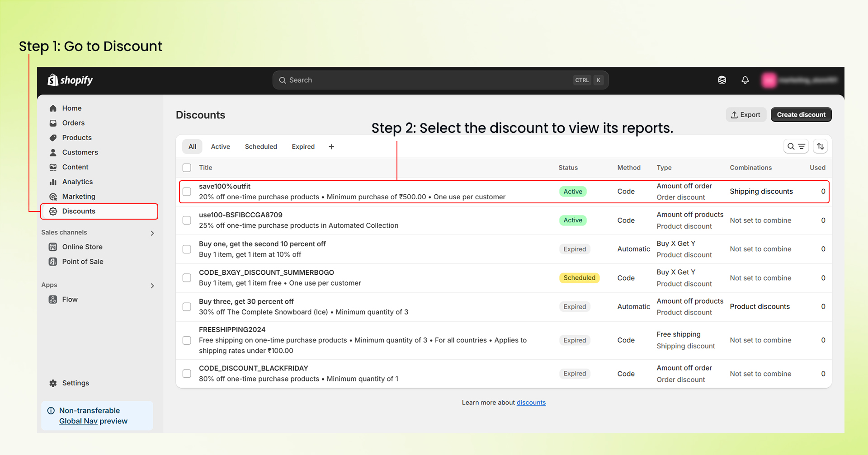
Task: Open the Products section
Action: 77,137
